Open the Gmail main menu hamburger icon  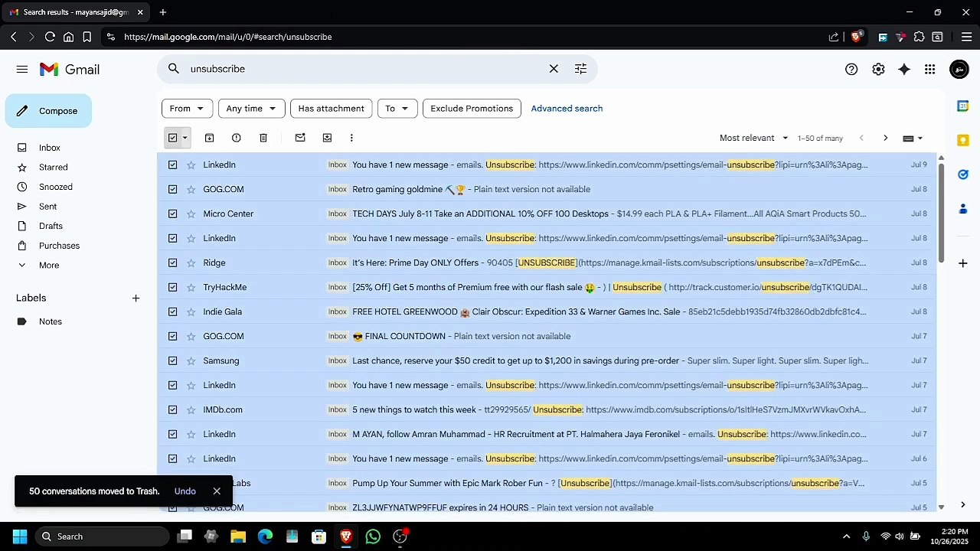(x=22, y=70)
